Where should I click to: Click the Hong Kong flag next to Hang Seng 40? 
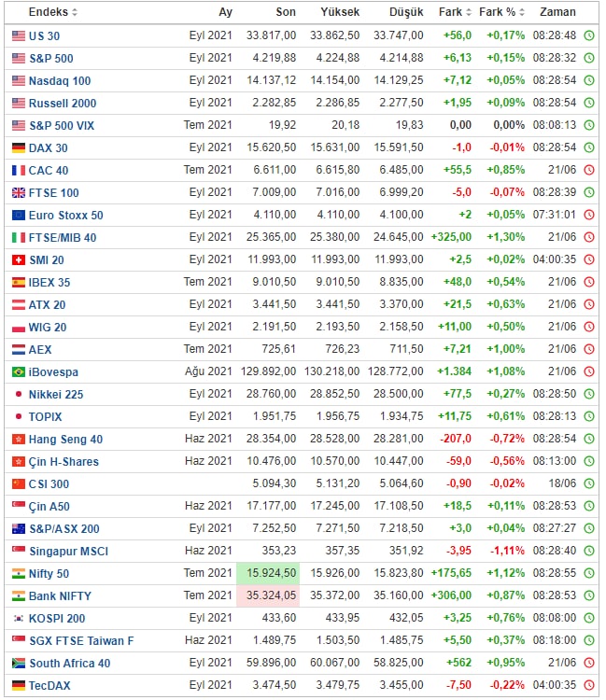click(19, 439)
